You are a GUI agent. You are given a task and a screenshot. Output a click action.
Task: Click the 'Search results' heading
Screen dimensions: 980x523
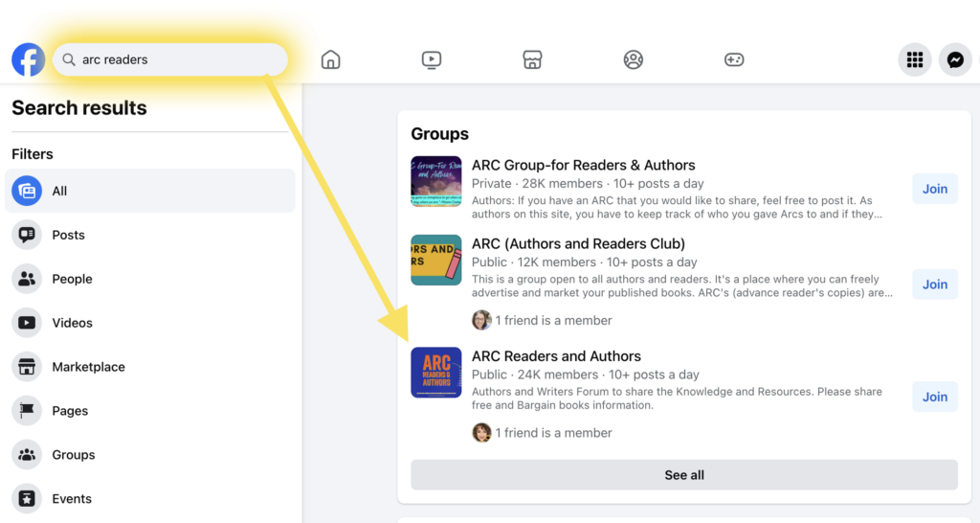pyautogui.click(x=79, y=107)
